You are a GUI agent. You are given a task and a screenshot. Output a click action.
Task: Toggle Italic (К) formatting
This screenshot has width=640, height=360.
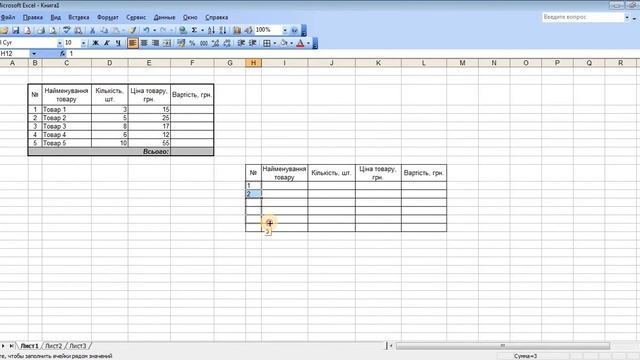(x=107, y=43)
